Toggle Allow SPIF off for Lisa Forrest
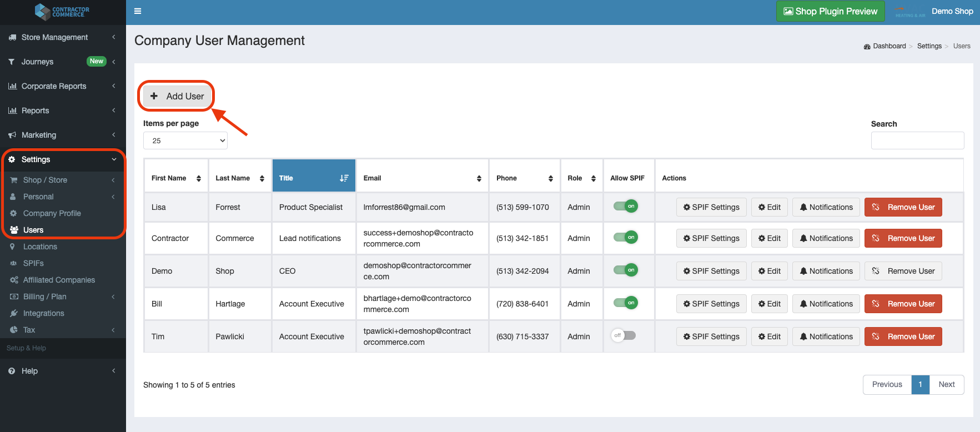Image resolution: width=980 pixels, height=432 pixels. coord(625,206)
